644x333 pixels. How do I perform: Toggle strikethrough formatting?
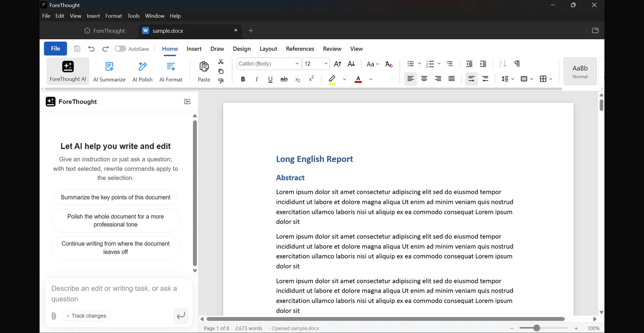284,79
